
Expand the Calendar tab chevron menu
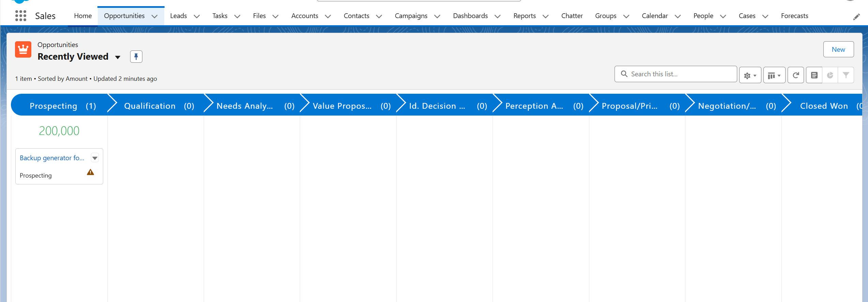(678, 16)
